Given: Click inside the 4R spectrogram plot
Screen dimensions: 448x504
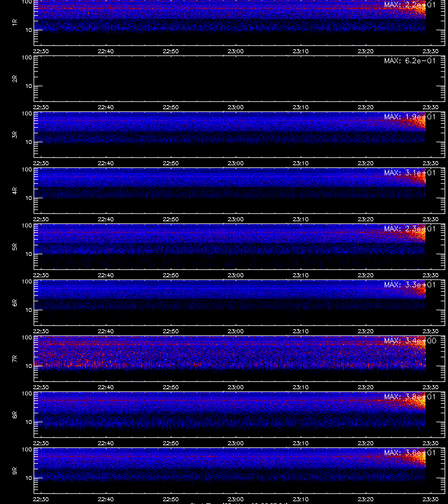Looking at the screenshot, I should click(239, 190).
